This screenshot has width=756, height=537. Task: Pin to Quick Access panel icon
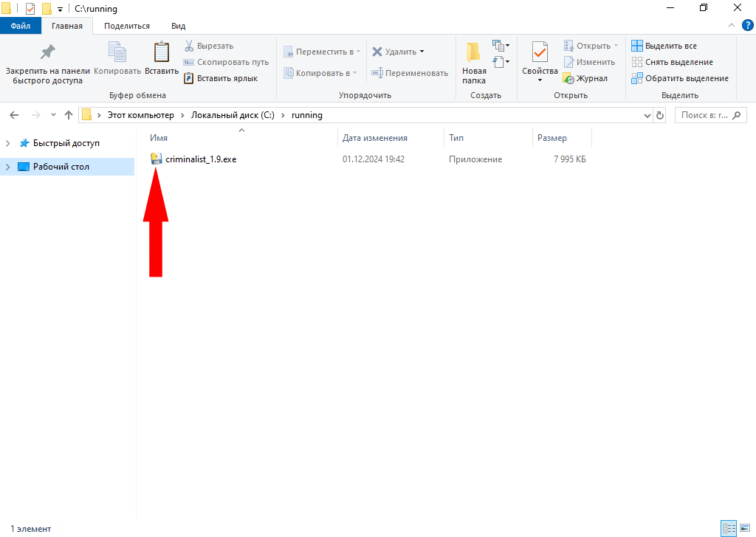[47, 53]
